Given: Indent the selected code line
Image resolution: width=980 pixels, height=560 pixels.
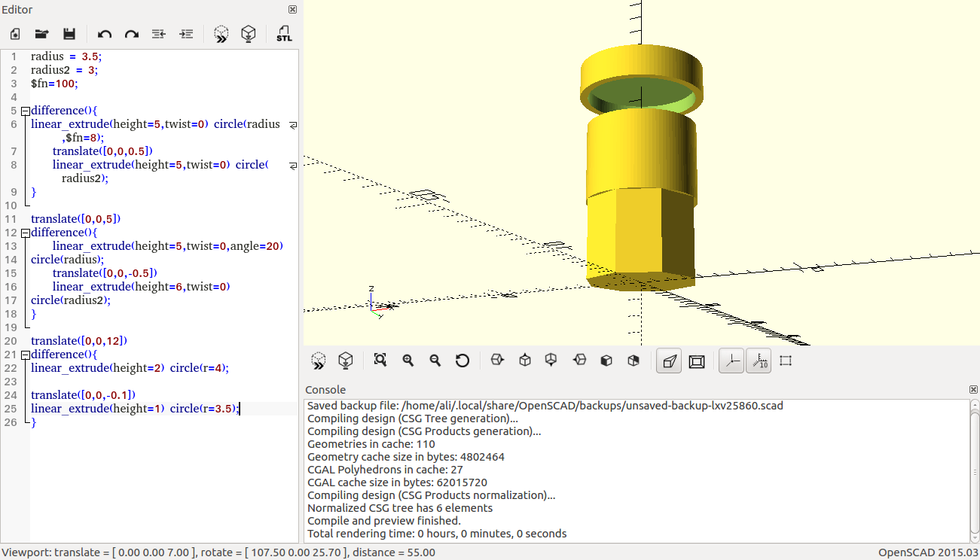Looking at the screenshot, I should (186, 34).
